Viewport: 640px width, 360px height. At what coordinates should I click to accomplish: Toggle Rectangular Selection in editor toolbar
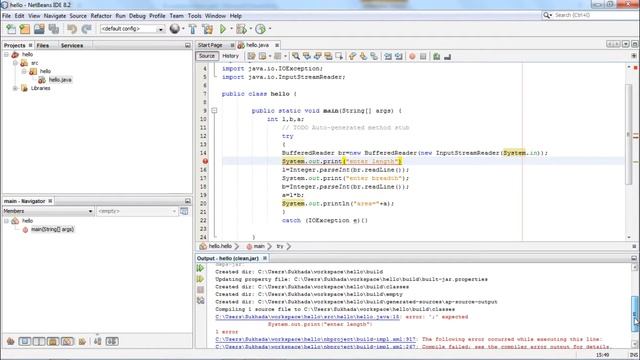coord(339,56)
